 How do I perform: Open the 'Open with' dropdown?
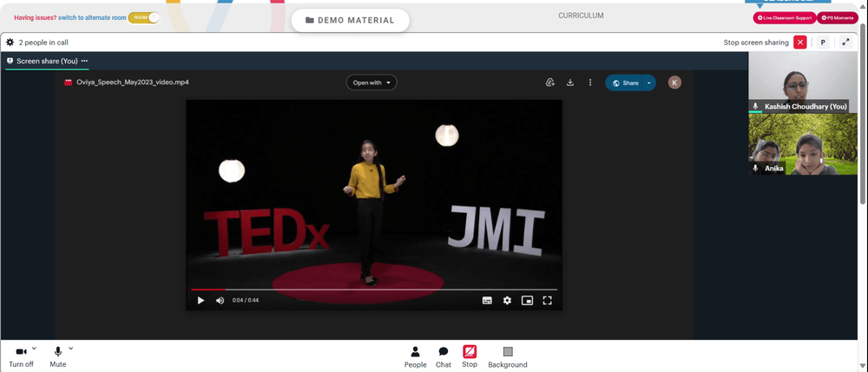pos(372,83)
